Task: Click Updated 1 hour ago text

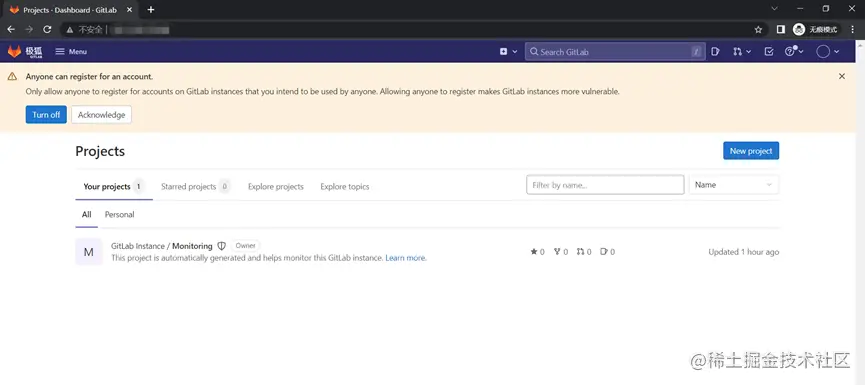Action: [x=744, y=252]
